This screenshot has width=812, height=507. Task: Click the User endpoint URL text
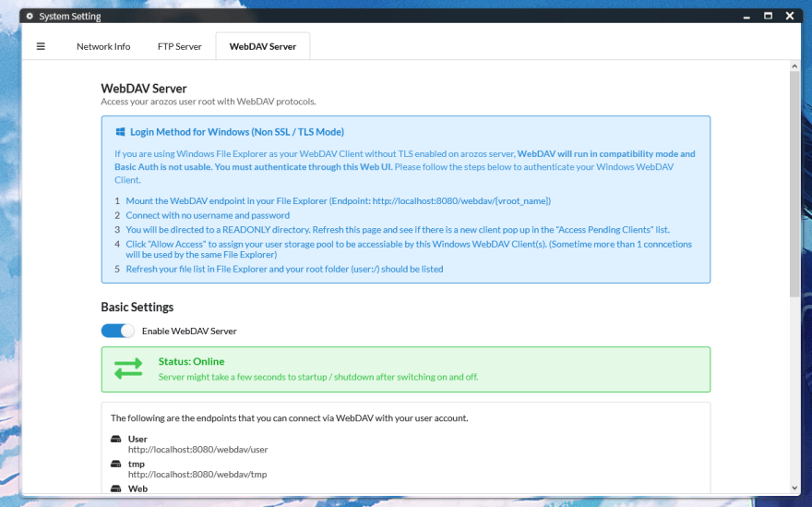197,450
